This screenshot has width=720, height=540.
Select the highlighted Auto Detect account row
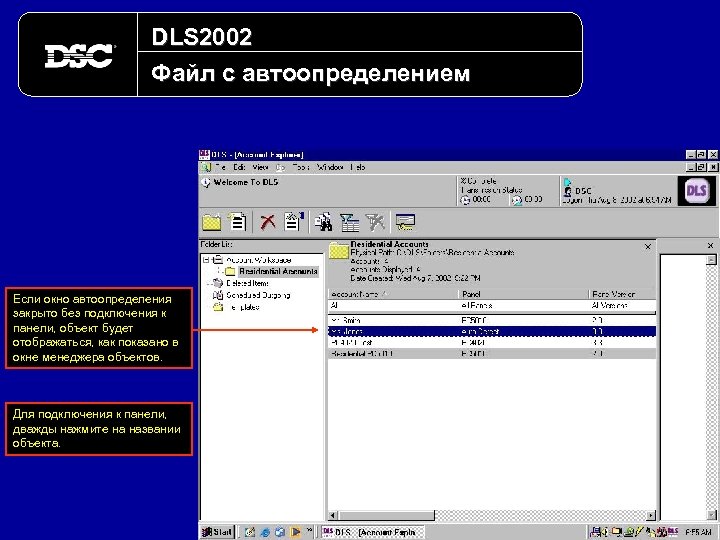(492, 331)
